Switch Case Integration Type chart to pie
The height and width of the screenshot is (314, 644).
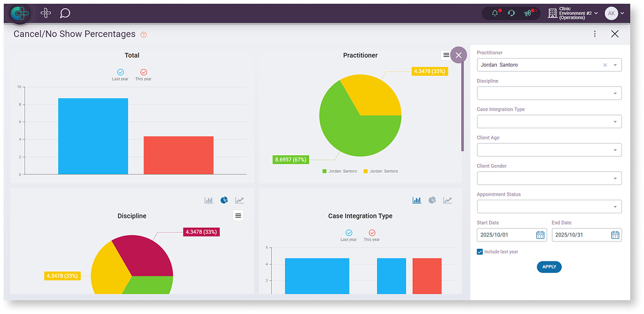432,200
